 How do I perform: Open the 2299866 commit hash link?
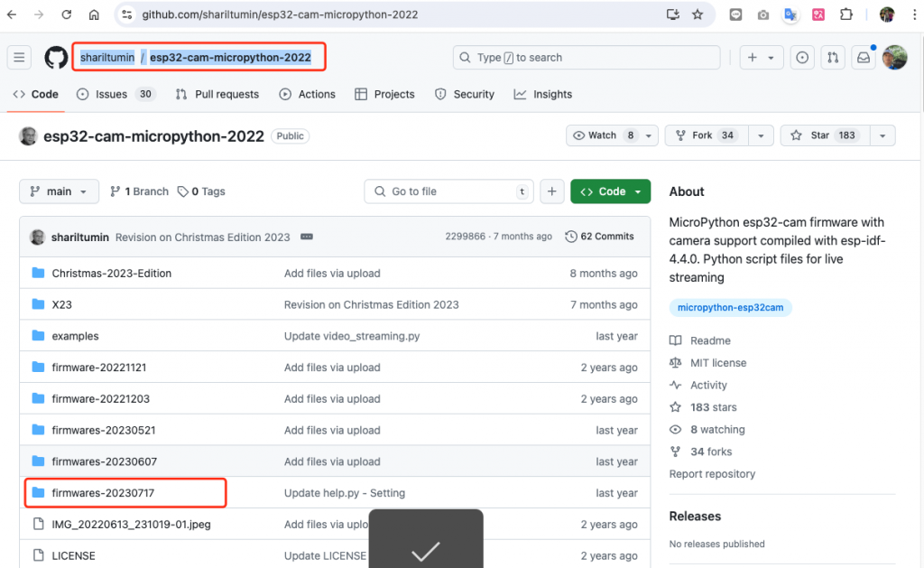(x=465, y=237)
